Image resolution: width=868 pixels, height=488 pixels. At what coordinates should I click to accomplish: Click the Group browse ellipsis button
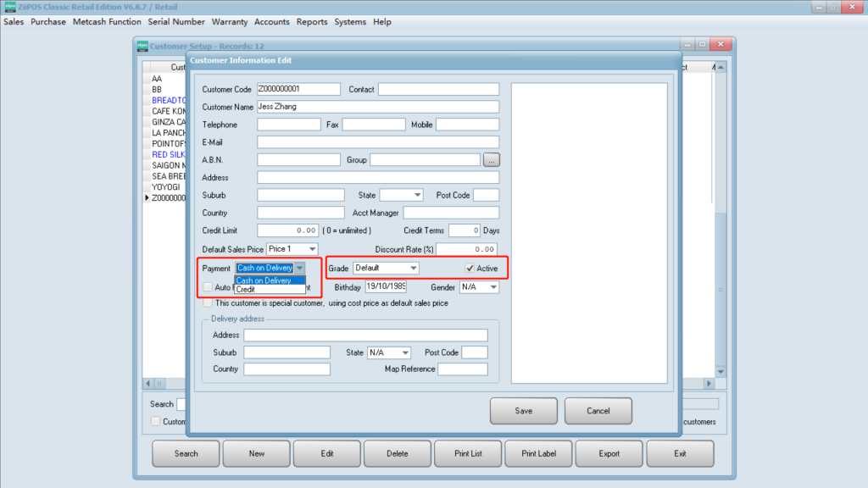(x=491, y=159)
